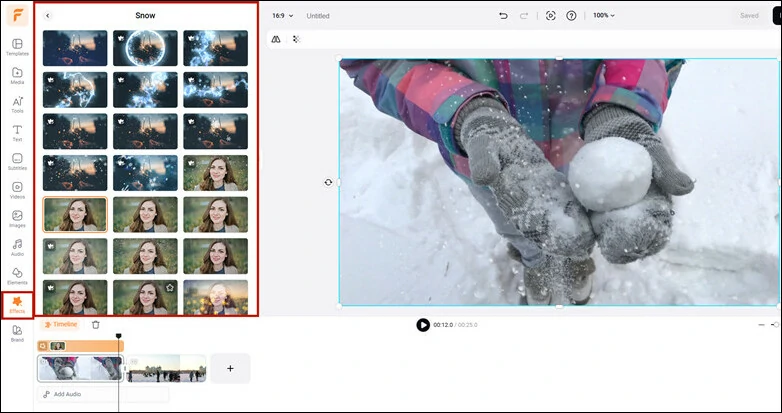Click the FlexClip logo icon
Image resolution: width=782 pixels, height=413 pixels.
click(x=17, y=15)
